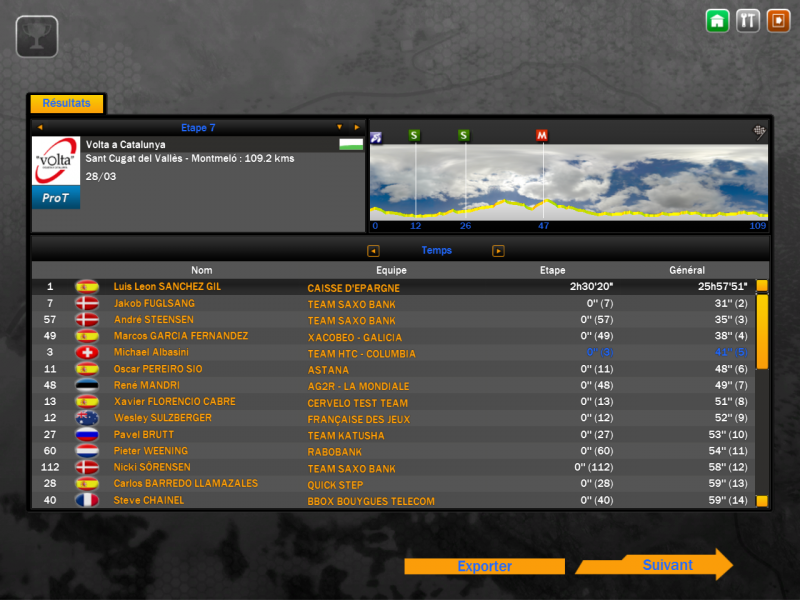This screenshot has width=800, height=600.
Task: Select rider André STEENSEN
Action: pos(154,320)
